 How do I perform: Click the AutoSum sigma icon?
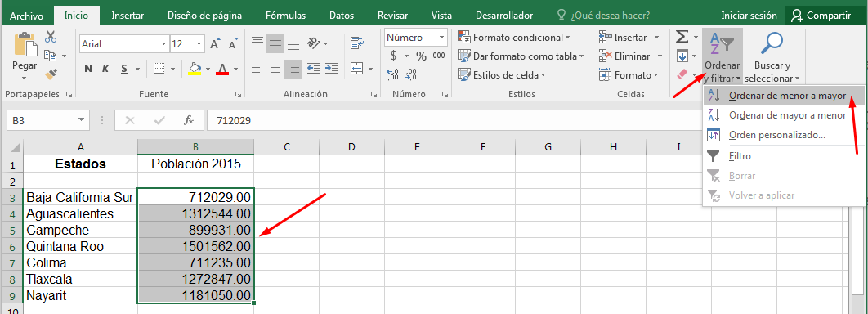point(682,37)
